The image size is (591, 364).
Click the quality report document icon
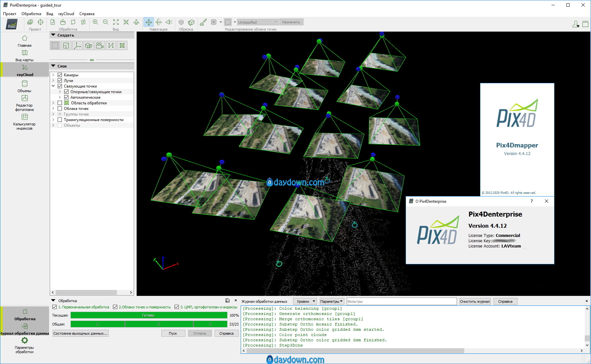click(53, 22)
